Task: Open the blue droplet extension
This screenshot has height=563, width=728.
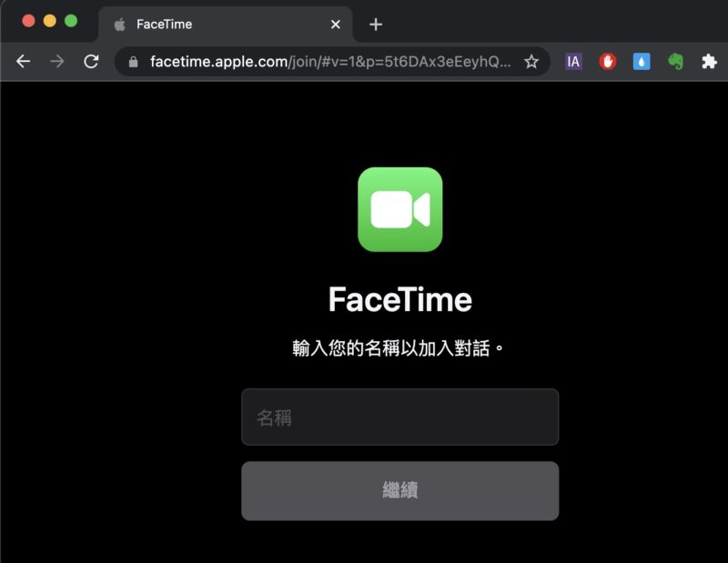Action: coord(642,62)
